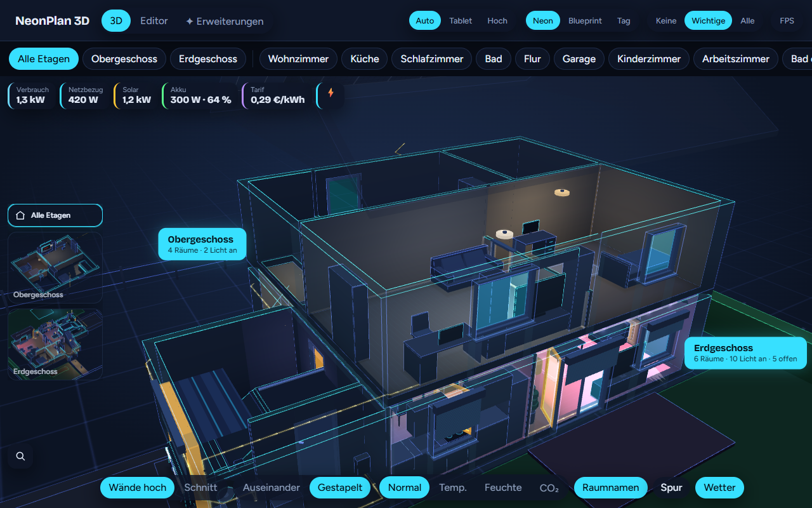
Task: Open the Verbrauch 1,3 kW chip
Action: coord(32,95)
